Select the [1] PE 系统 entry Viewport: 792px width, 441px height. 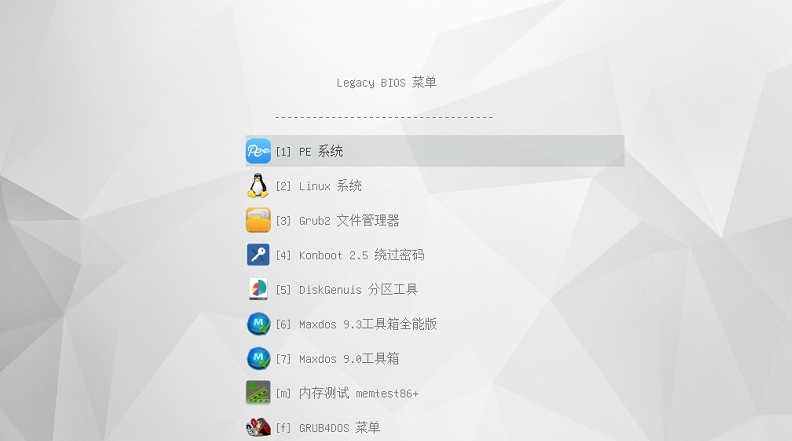(x=435, y=151)
